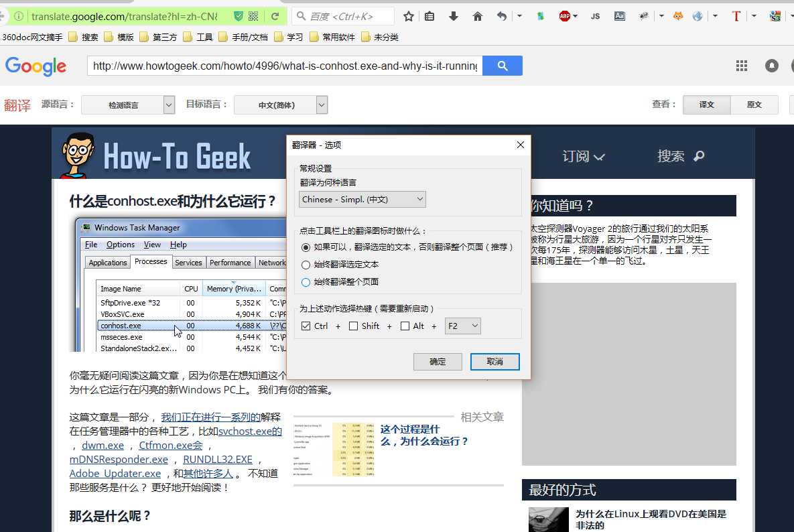Open the mDNSResponder.exe article link
Viewport: 794px width, 532px height.
click(119, 460)
